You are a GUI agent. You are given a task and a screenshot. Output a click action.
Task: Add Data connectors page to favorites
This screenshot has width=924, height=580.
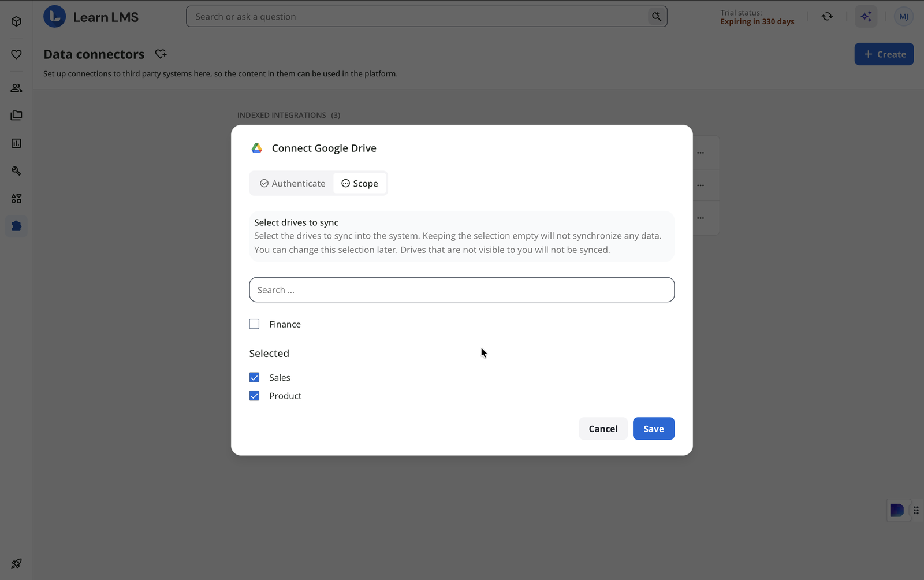[x=161, y=54]
